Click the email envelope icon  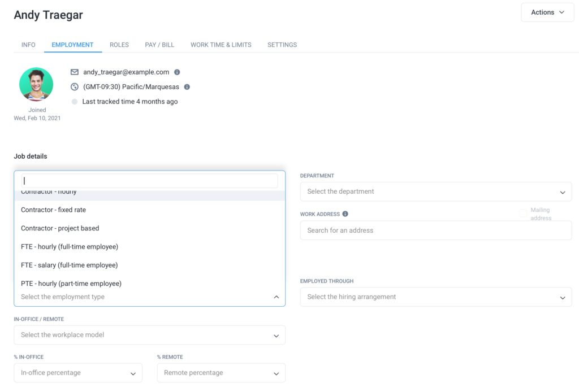click(x=74, y=72)
